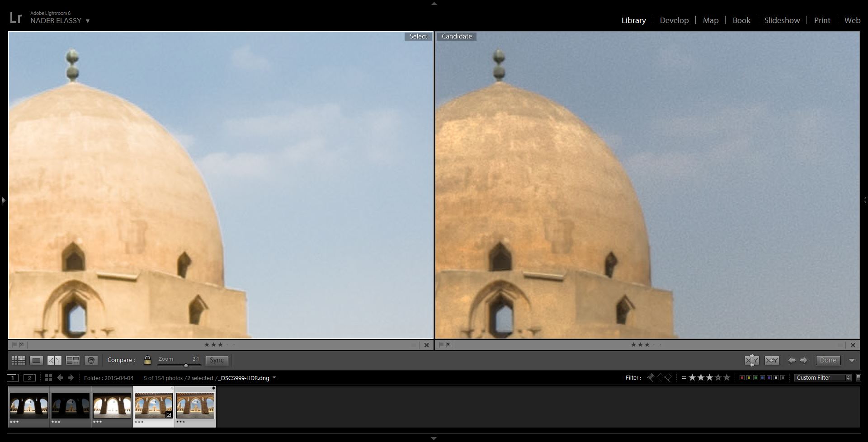Click the Sync button
This screenshot has height=442, width=868.
pos(217,360)
